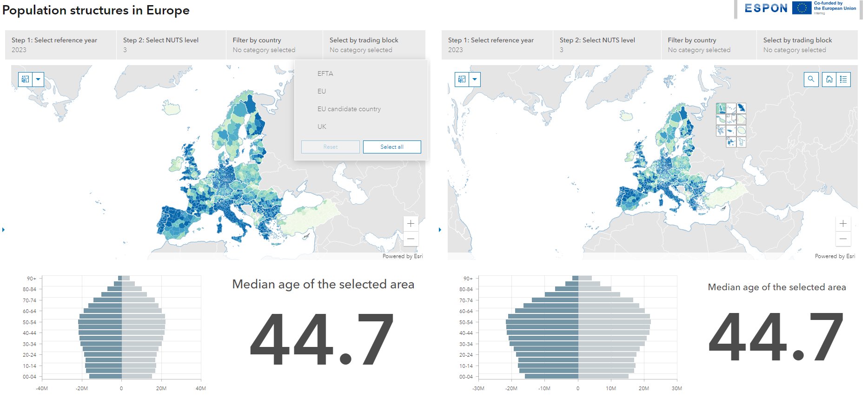Zoom in on the left map
The image size is (868, 406).
(x=411, y=224)
